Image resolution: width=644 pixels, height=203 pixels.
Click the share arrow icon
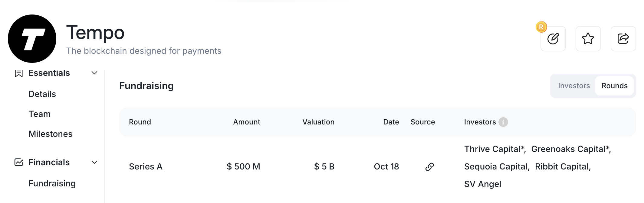623,39
